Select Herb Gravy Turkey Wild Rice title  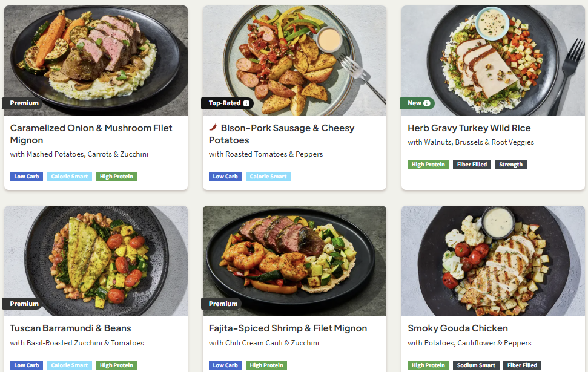pyautogui.click(x=469, y=128)
